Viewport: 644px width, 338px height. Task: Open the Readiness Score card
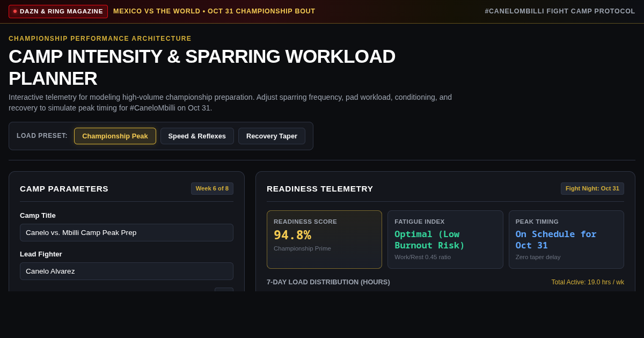[324, 239]
